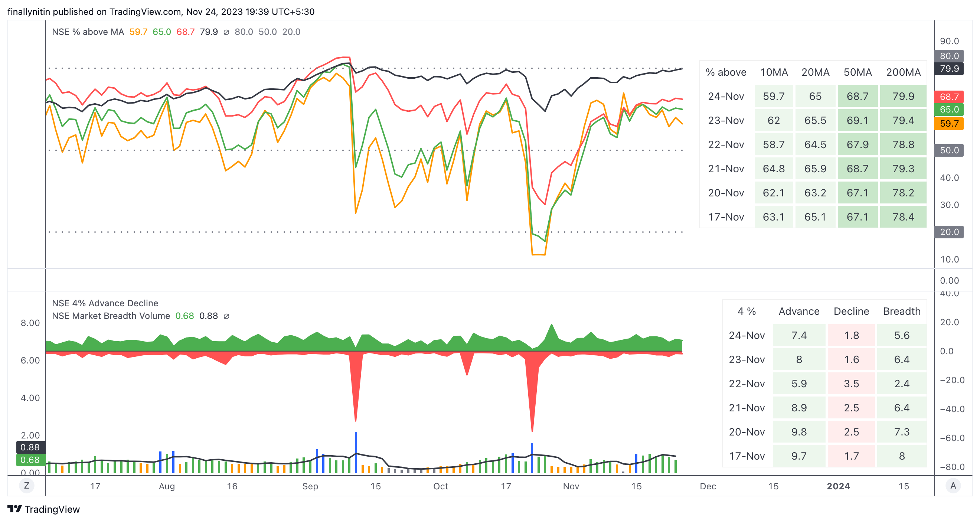
Task: Click the 24-Nov 10MA value 59.7
Action: point(774,96)
